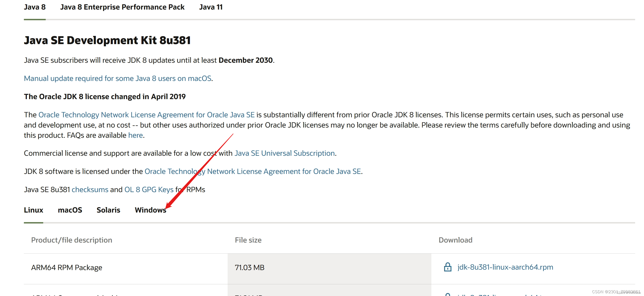Click the ARM64 RPM Package row label
644x296 pixels.
[x=66, y=268]
